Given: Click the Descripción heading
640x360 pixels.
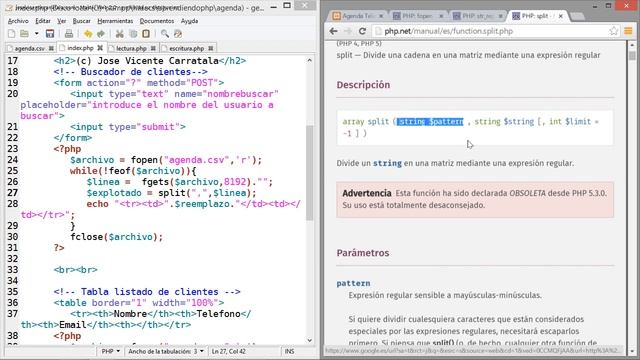Looking at the screenshot, I should (363, 85).
